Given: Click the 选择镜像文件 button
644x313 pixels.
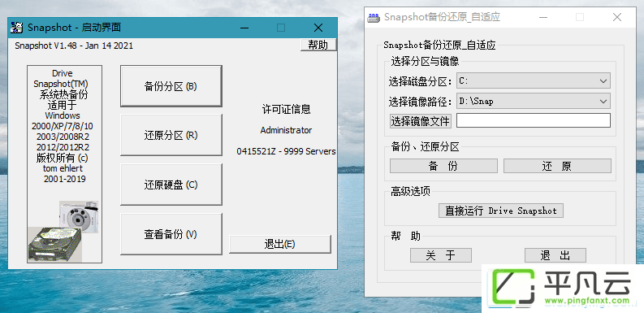Looking at the screenshot, I should pos(421,121).
